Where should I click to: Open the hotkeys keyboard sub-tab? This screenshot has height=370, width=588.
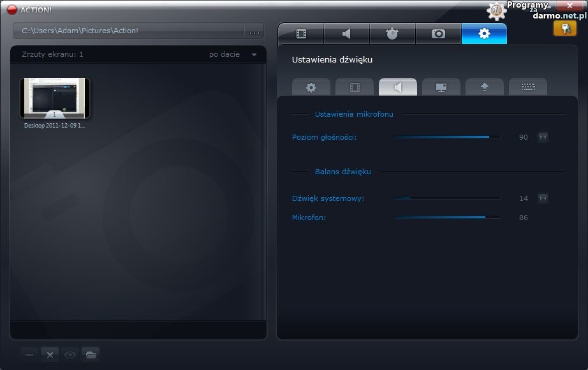point(528,87)
